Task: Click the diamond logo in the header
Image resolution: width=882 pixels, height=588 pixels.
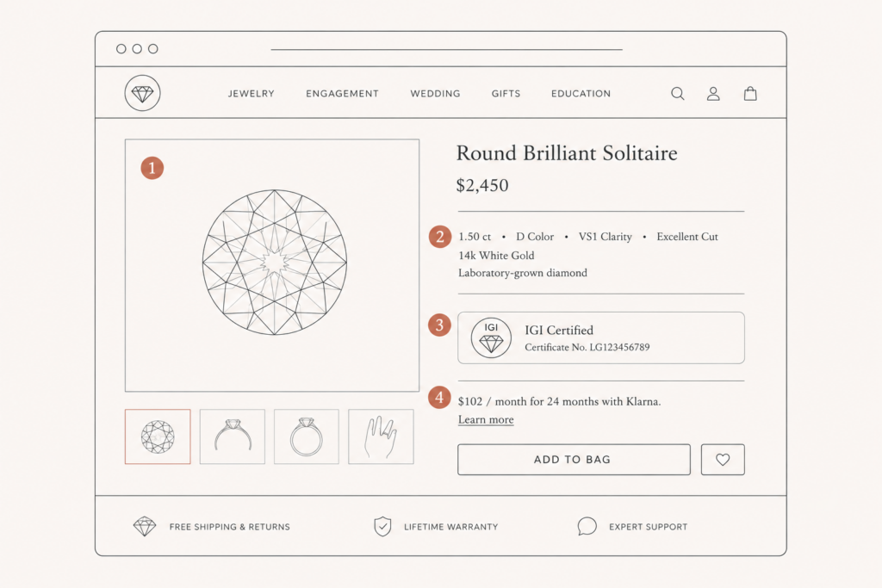Action: [x=142, y=93]
